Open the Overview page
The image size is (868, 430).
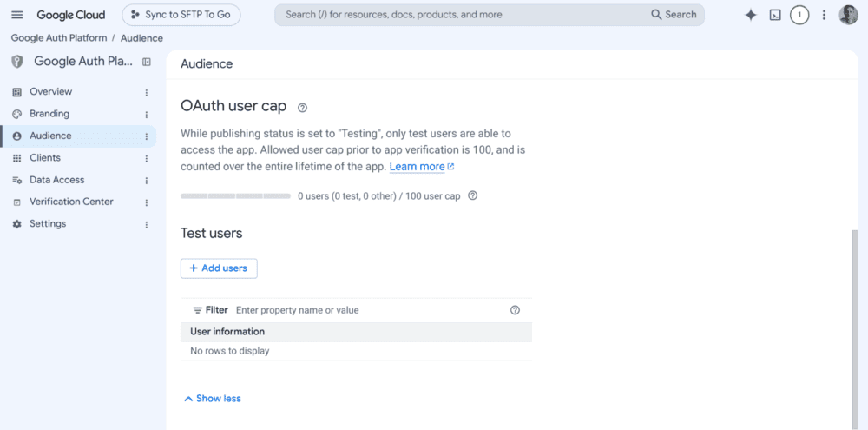tap(51, 91)
